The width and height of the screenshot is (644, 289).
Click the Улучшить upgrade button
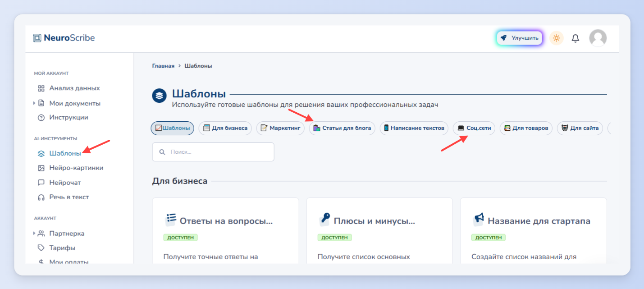(520, 38)
